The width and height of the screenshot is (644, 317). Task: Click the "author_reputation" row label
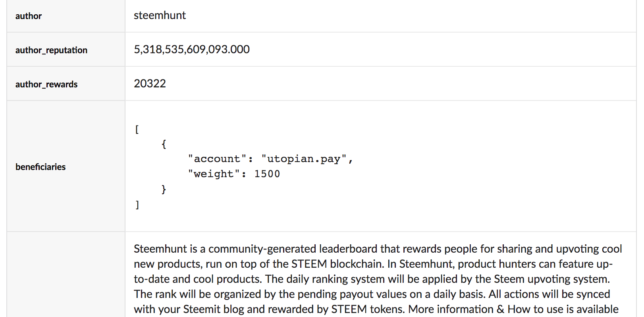[x=51, y=50]
